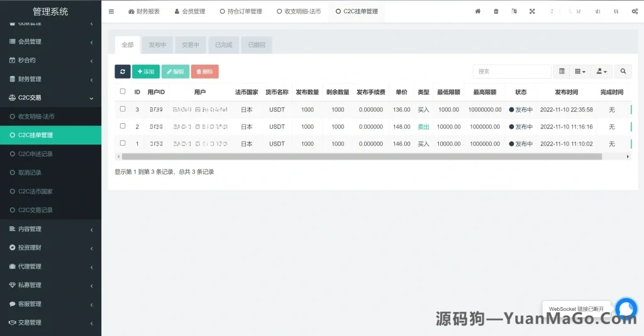Open 取消记录 in the sidebar
This screenshot has height=336, width=644.
[x=50, y=173]
